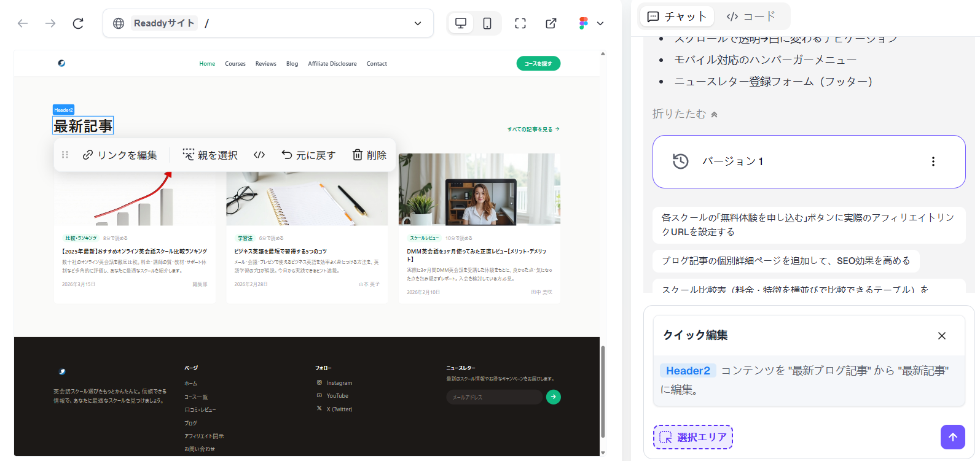Open Reviews in the site navigation
Viewport: 980px width, 461px height.
pyautogui.click(x=266, y=64)
